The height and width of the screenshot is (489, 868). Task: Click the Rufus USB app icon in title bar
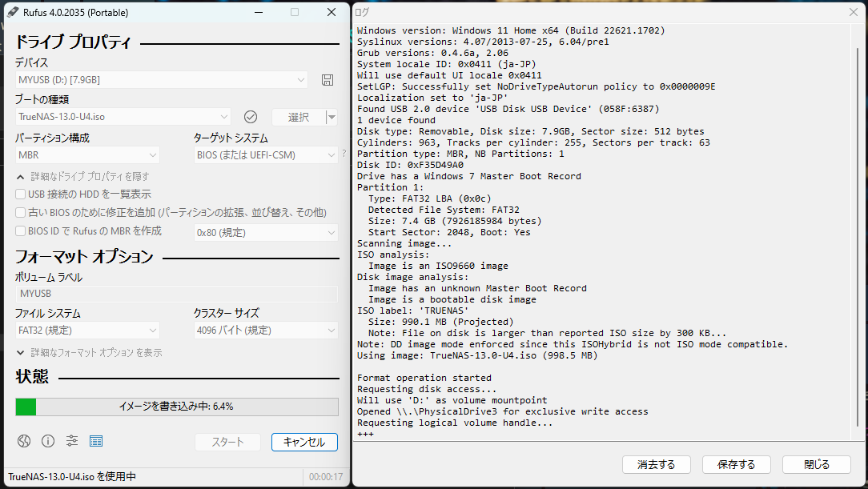[13, 12]
